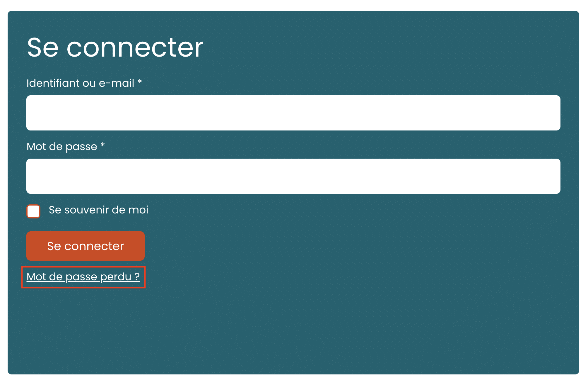
Task: Click the "Identifiant ou e-mail" field label
Action: pos(80,83)
